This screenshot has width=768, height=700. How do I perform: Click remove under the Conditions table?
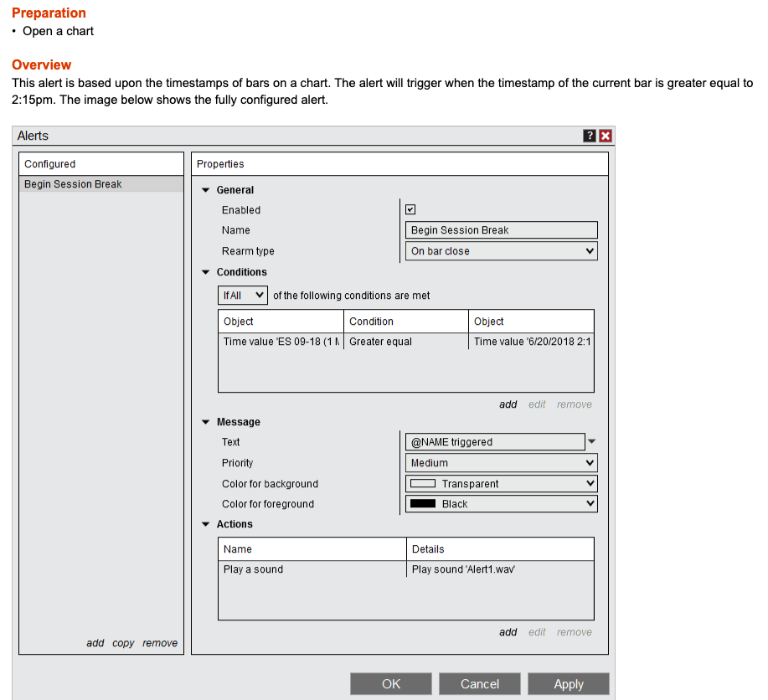coord(574,404)
